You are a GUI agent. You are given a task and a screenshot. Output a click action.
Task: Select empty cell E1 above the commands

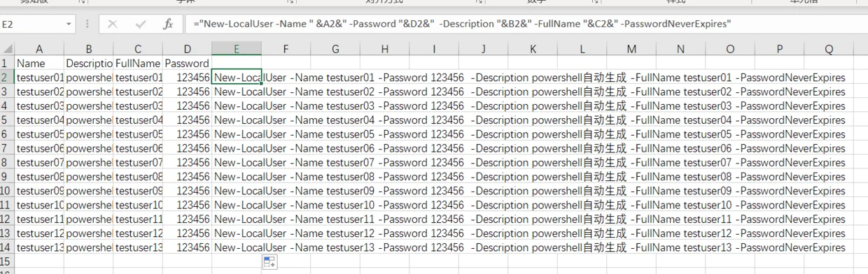[237, 63]
